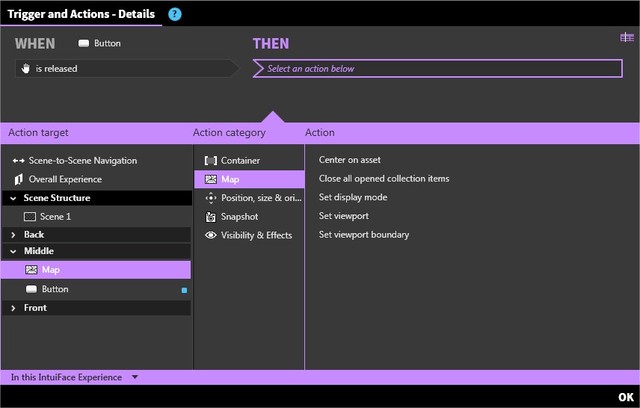
Task: Click the Overall Experience icon
Action: (x=18, y=179)
